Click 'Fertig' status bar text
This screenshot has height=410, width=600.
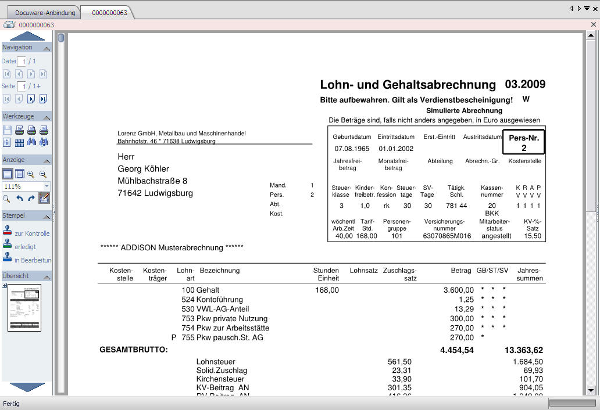point(11,403)
